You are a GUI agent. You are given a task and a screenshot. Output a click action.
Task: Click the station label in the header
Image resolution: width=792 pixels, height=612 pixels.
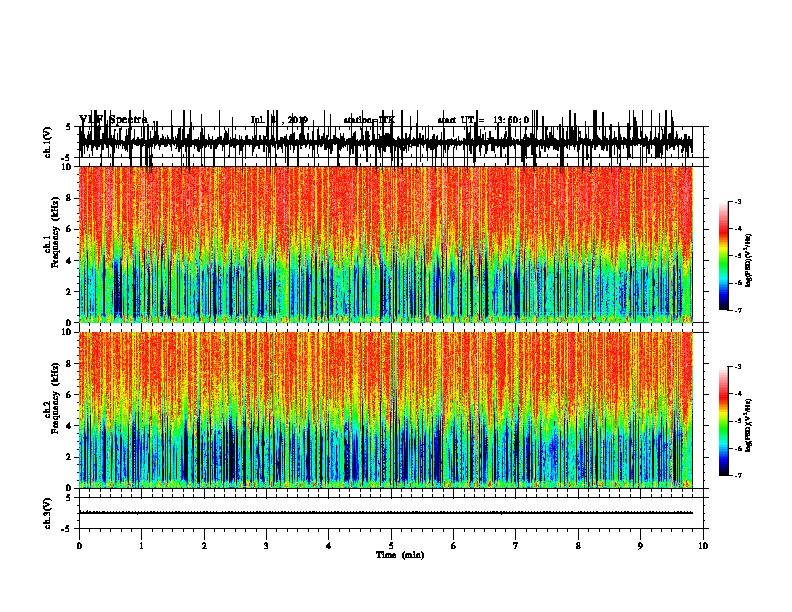coord(369,120)
